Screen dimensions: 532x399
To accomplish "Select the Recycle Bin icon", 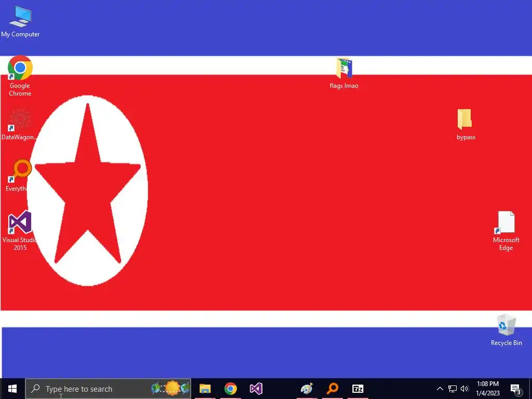I will tap(506, 330).
